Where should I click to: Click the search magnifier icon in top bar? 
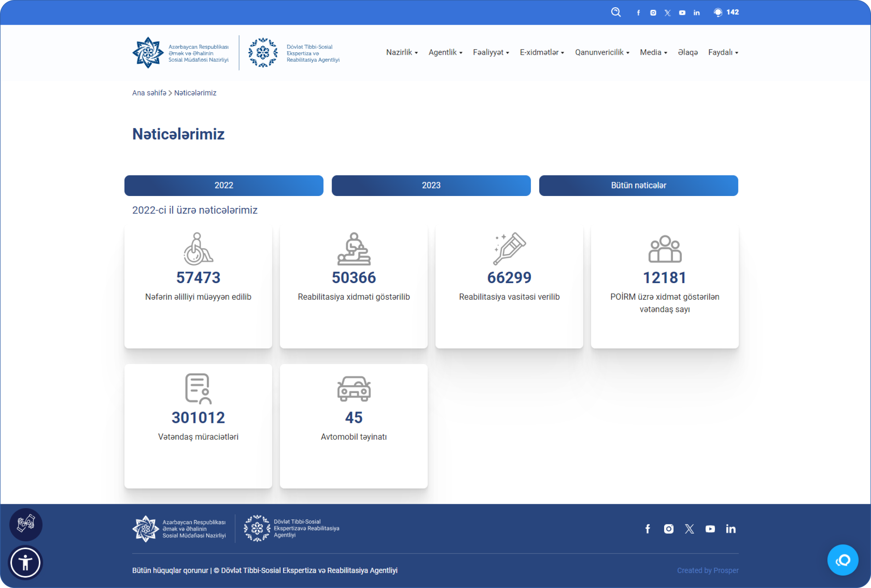click(x=616, y=12)
